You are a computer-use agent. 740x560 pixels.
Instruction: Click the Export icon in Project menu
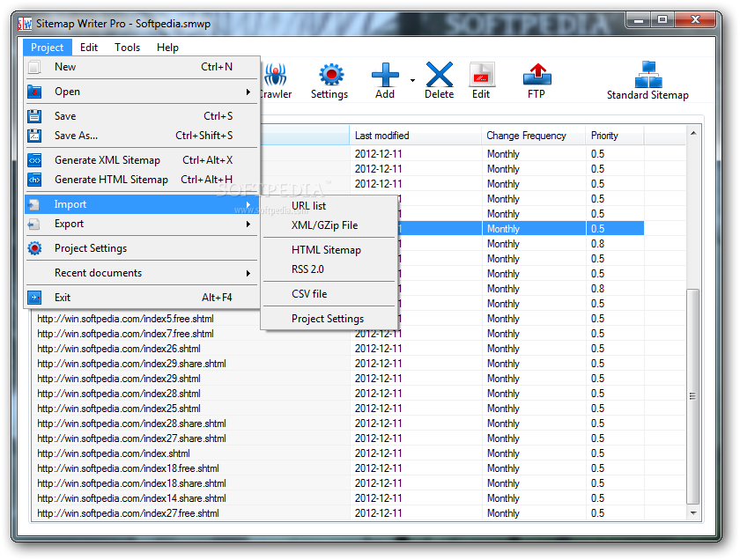pyautogui.click(x=34, y=225)
